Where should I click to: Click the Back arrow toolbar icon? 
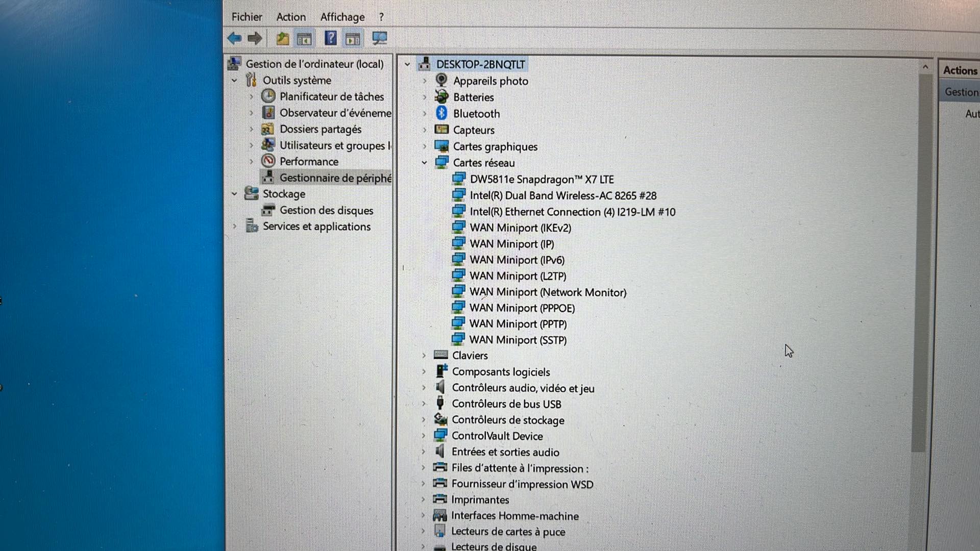tap(234, 38)
